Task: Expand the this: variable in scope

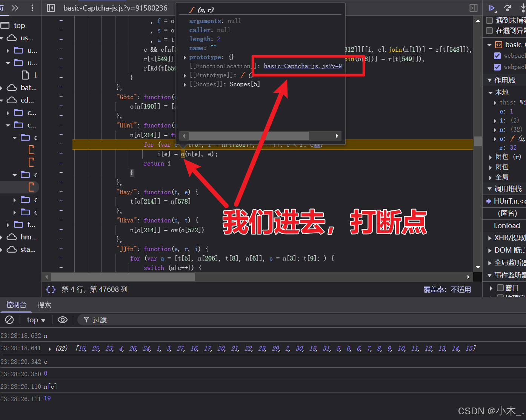Action: click(495, 103)
